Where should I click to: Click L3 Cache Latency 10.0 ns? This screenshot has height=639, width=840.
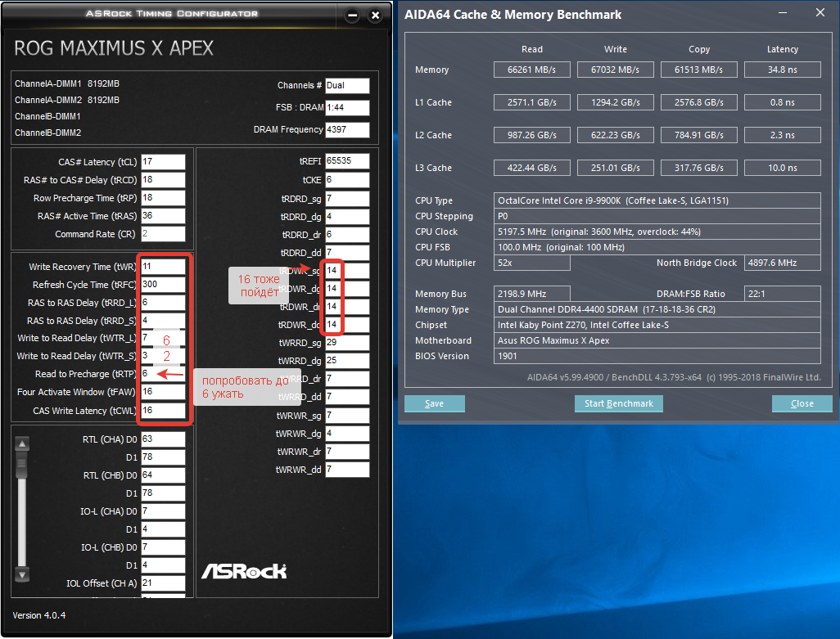(783, 168)
